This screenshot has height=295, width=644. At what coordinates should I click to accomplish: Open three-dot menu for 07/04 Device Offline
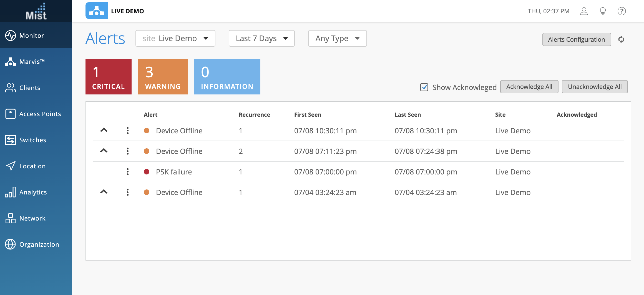click(x=128, y=192)
